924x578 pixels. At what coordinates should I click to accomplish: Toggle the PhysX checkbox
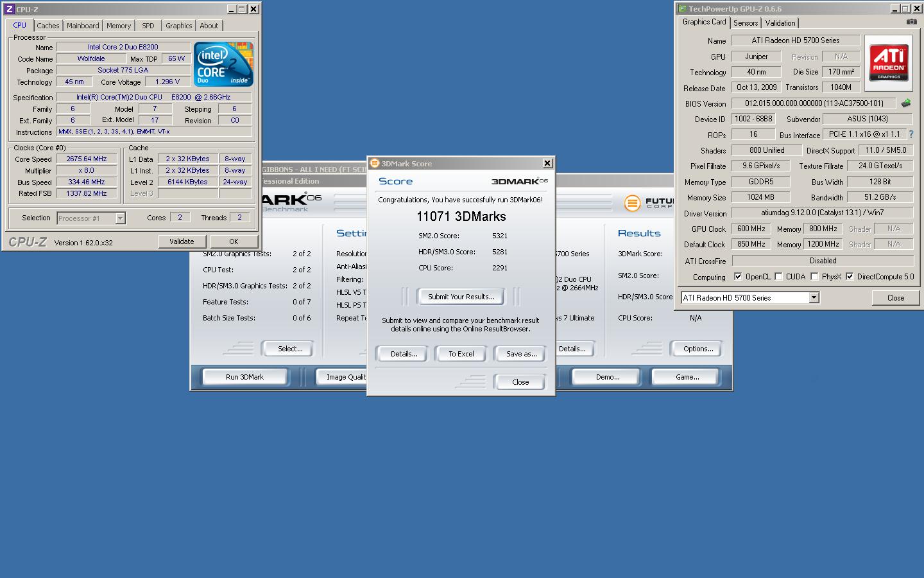tap(814, 277)
